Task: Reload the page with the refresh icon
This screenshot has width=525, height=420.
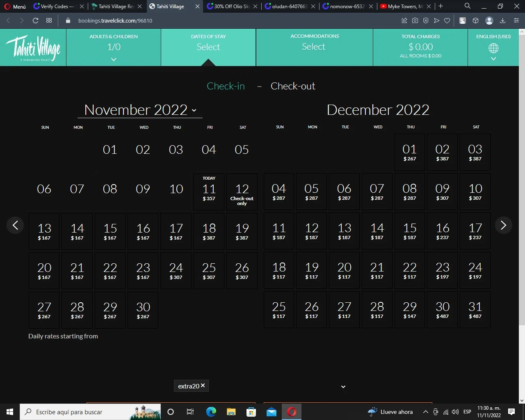Action: pyautogui.click(x=36, y=21)
